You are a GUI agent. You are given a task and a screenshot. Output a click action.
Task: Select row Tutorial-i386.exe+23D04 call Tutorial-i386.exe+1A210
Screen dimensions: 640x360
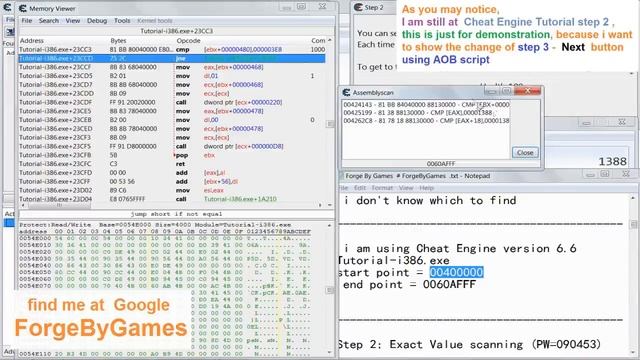coord(172,199)
